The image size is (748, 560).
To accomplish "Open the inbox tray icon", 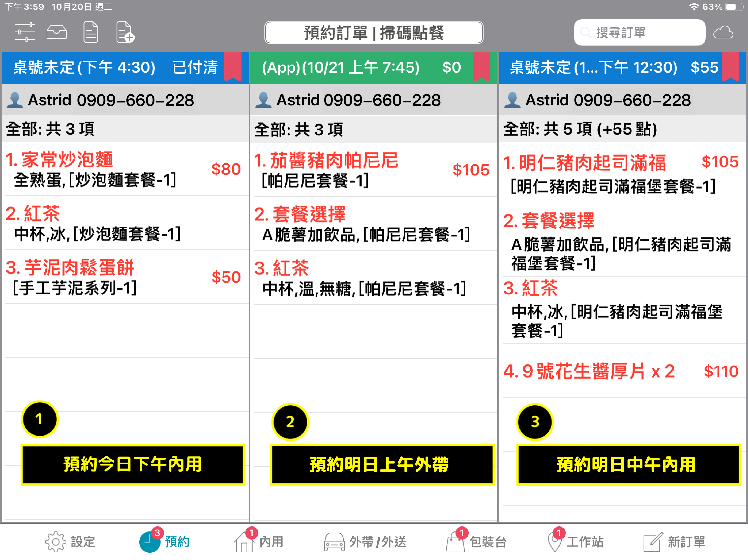I will tap(56, 32).
